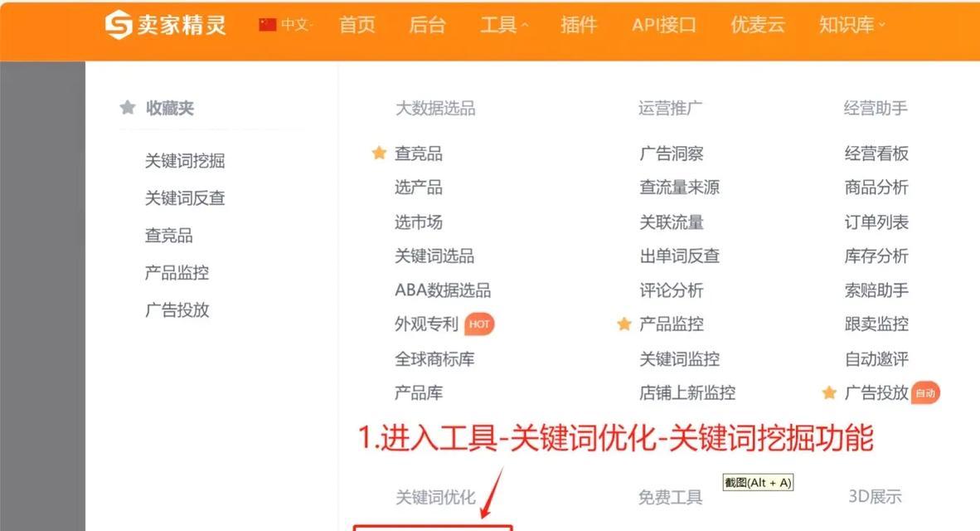This screenshot has width=980, height=531.
Task: Open the 出单词反查 tool
Action: point(680,256)
